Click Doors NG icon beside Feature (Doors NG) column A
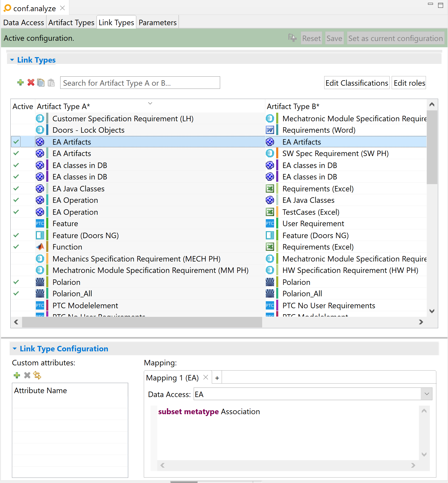Screen dimensions: 448x483 tap(40, 235)
